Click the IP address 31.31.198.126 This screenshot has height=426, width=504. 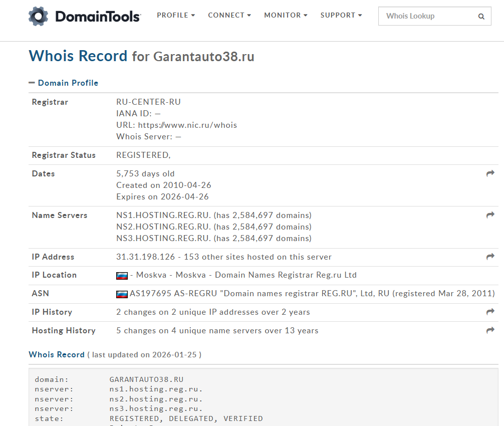click(145, 257)
